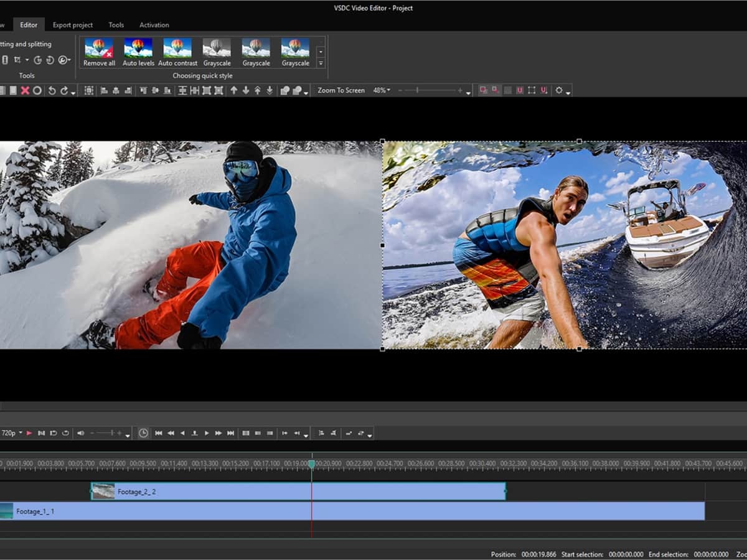The image size is (747, 560).
Task: Switch to the Export project tab
Action: coord(72,25)
